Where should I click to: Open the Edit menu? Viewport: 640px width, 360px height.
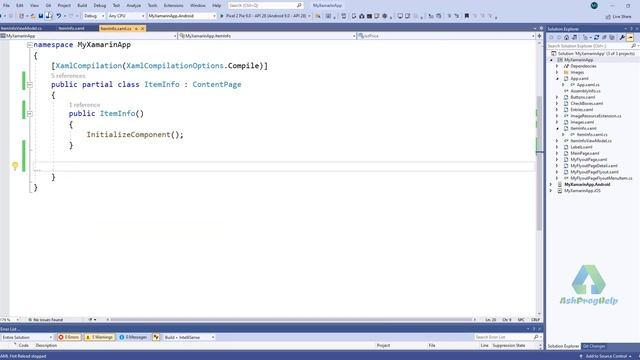[x=20, y=6]
